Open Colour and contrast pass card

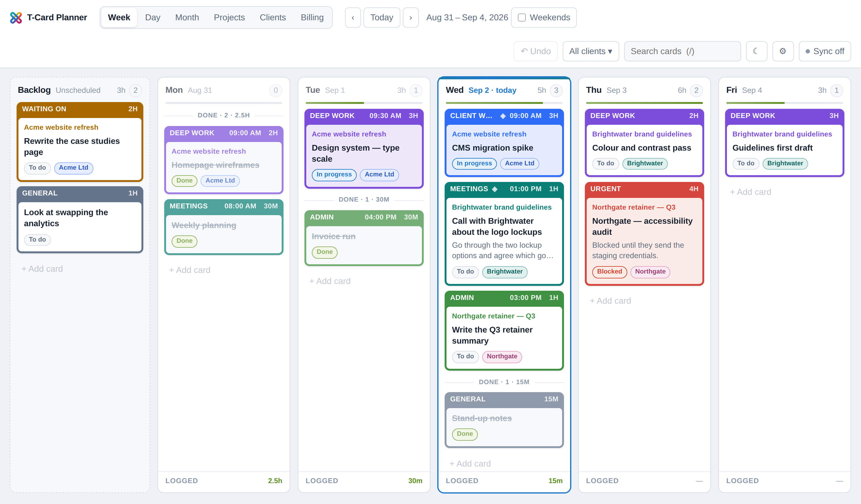coord(644,143)
